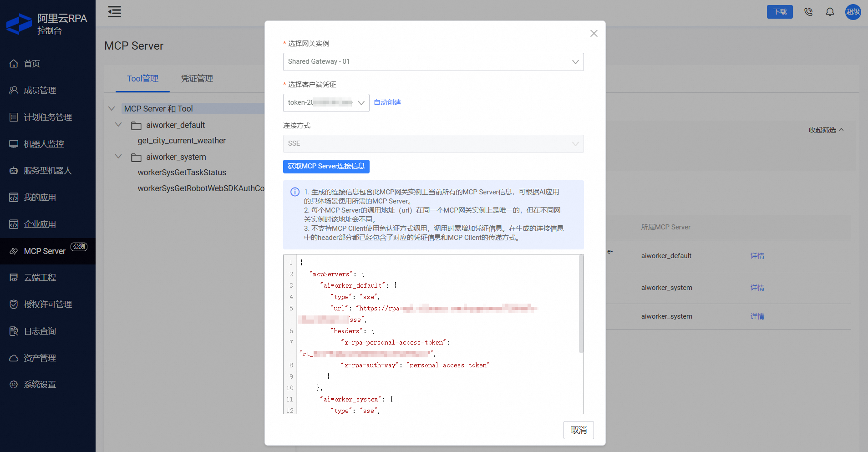Open the 连接方式 SSE dropdown

433,144
